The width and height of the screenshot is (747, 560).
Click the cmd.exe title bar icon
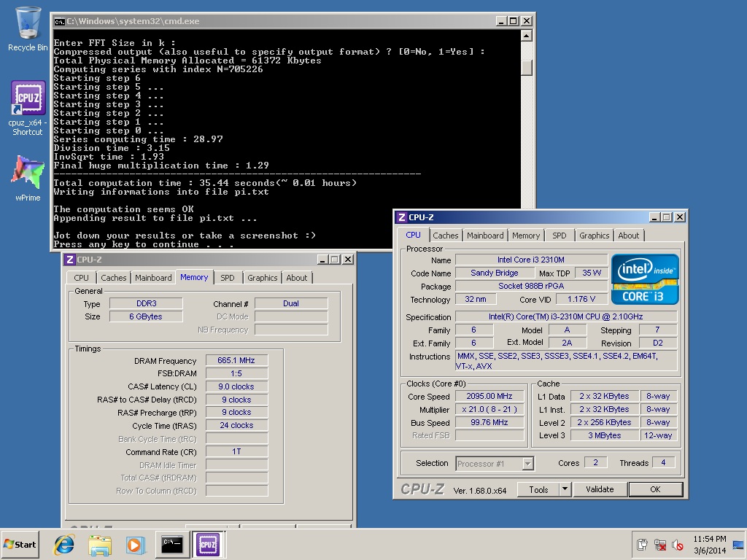pyautogui.click(x=59, y=21)
